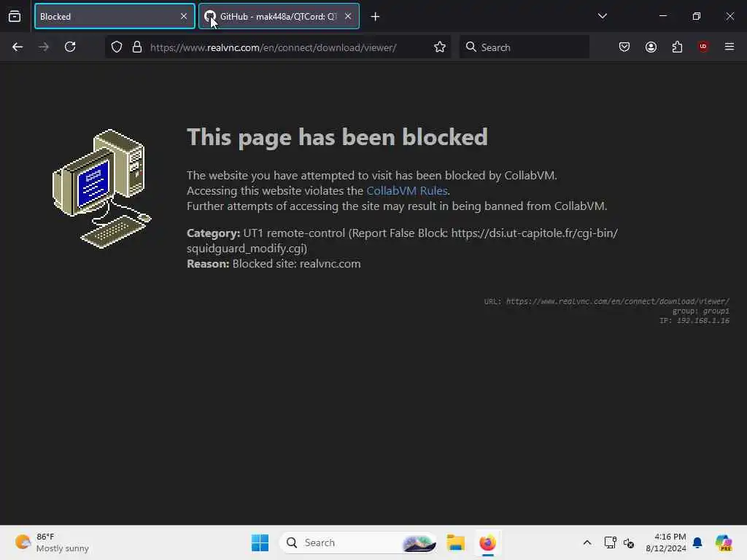Bookmark this page with star icon
The image size is (747, 560).
(440, 47)
